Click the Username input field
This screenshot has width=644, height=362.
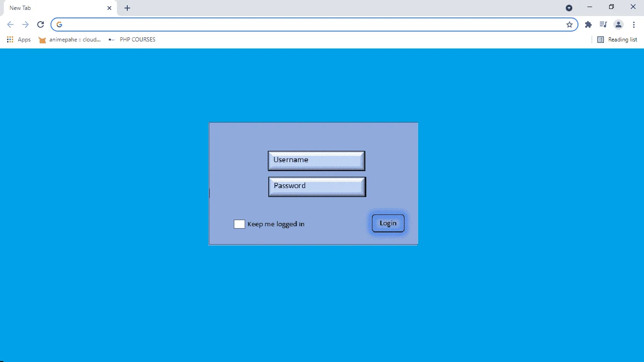coord(316,161)
